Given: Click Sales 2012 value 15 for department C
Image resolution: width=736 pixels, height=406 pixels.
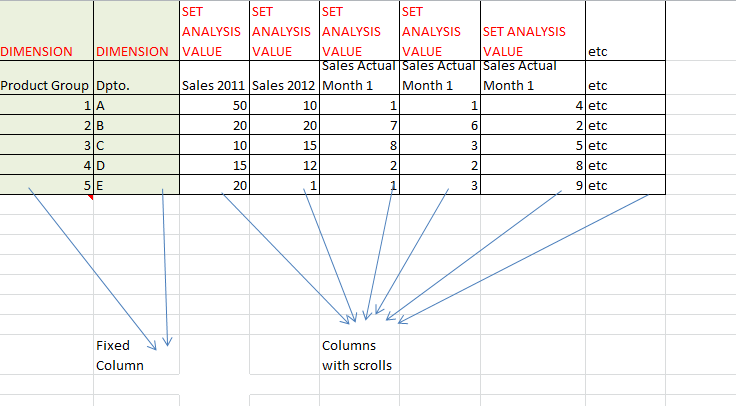Looking at the screenshot, I should coord(284,145).
